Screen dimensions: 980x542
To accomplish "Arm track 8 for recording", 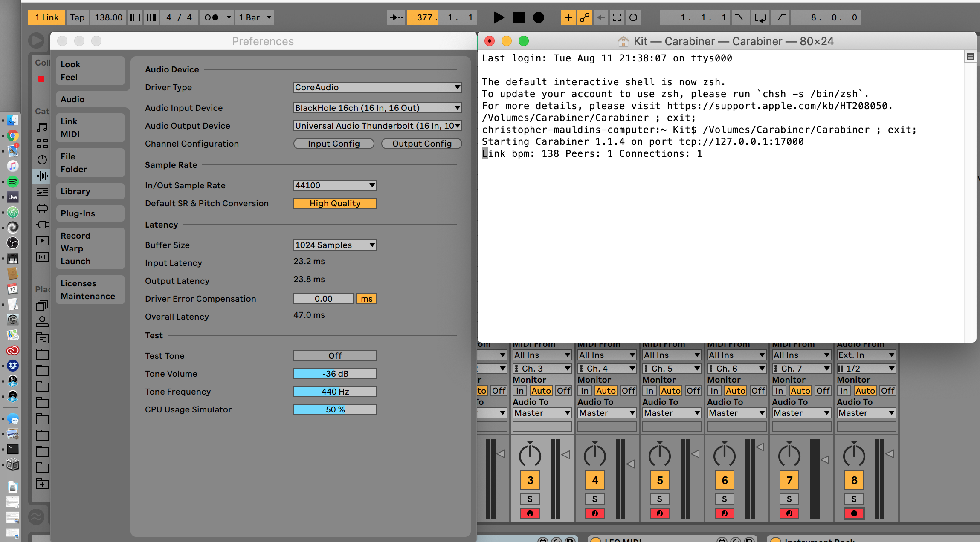I will (x=854, y=513).
